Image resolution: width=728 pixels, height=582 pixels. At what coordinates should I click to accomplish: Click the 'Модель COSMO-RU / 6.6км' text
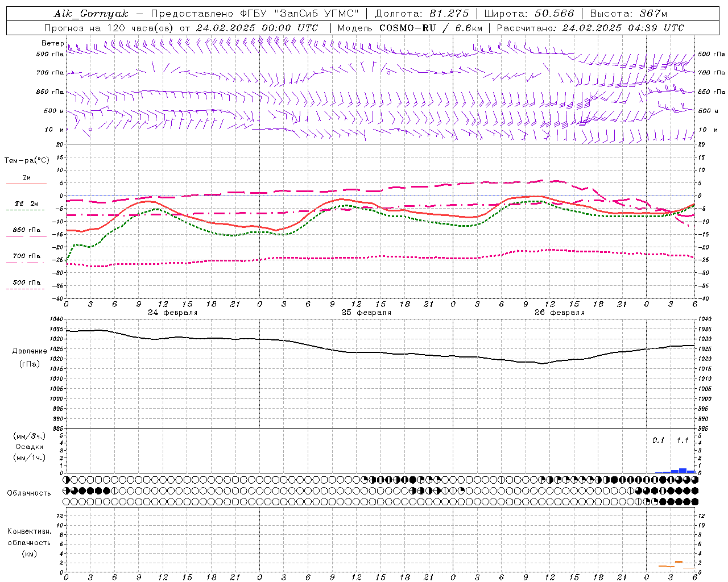pyautogui.click(x=410, y=28)
